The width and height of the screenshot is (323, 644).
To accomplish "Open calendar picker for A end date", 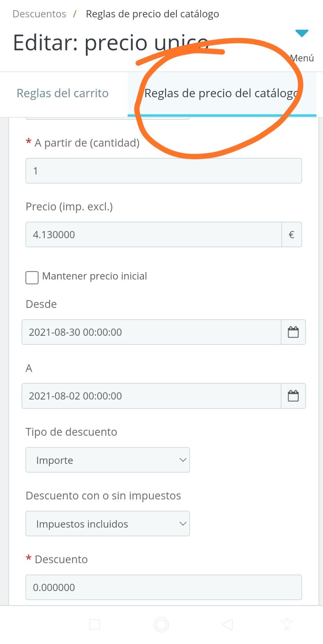I will 293,396.
